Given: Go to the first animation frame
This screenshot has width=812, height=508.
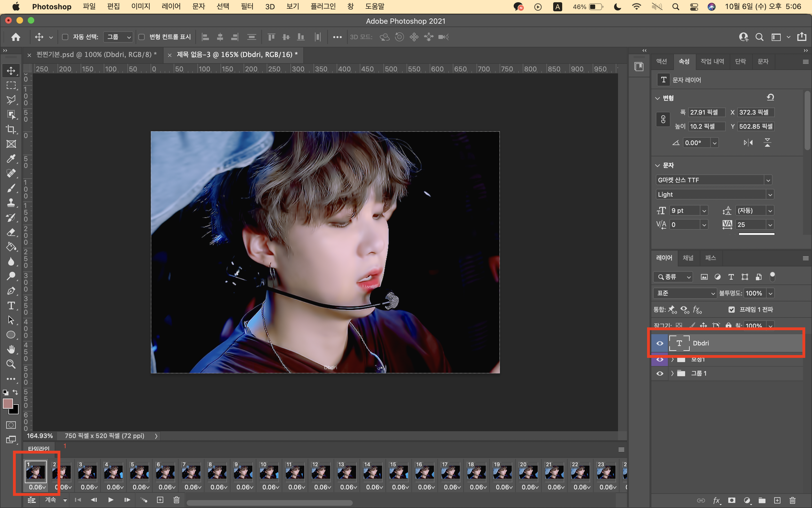Looking at the screenshot, I should pos(78,500).
